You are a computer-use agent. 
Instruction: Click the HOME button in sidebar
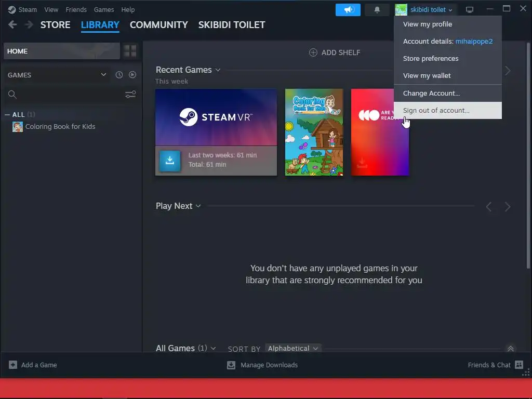62,51
